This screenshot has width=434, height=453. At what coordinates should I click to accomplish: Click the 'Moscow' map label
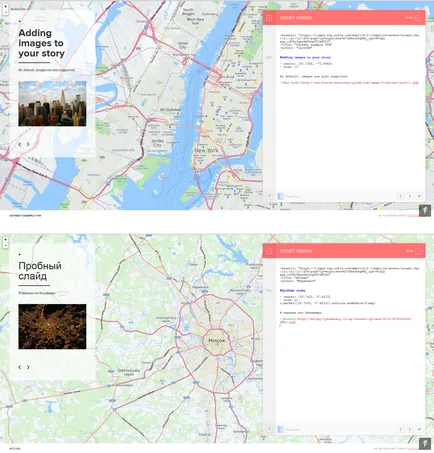click(x=217, y=340)
